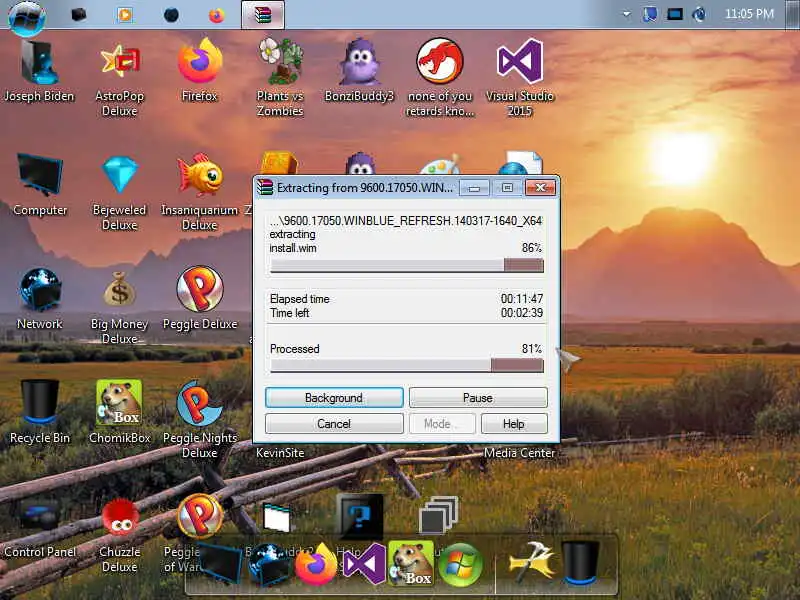This screenshot has height=600, width=800.
Task: Click the Firefox icon in the bottom dock
Action: (316, 565)
